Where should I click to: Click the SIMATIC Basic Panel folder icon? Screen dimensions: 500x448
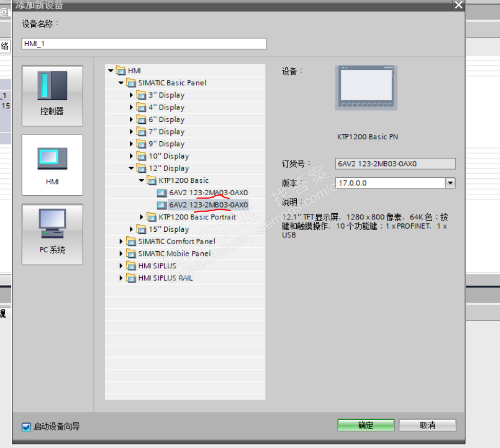131,83
